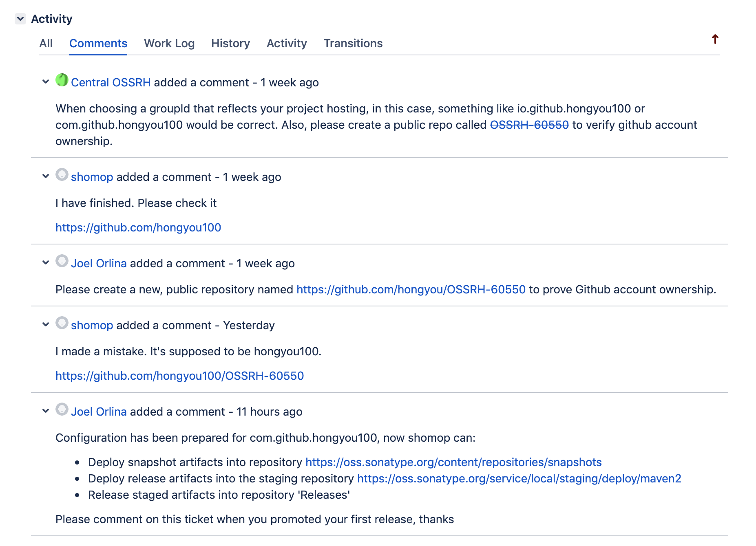Click shomop's avatar on the Yesterday comment
The height and width of the screenshot is (546, 756).
point(62,323)
